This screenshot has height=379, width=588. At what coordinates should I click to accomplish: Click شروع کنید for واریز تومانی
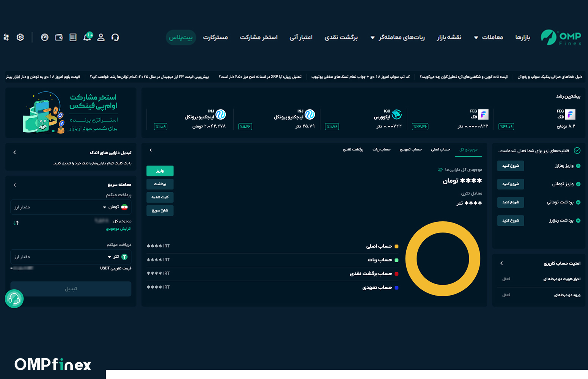click(511, 184)
